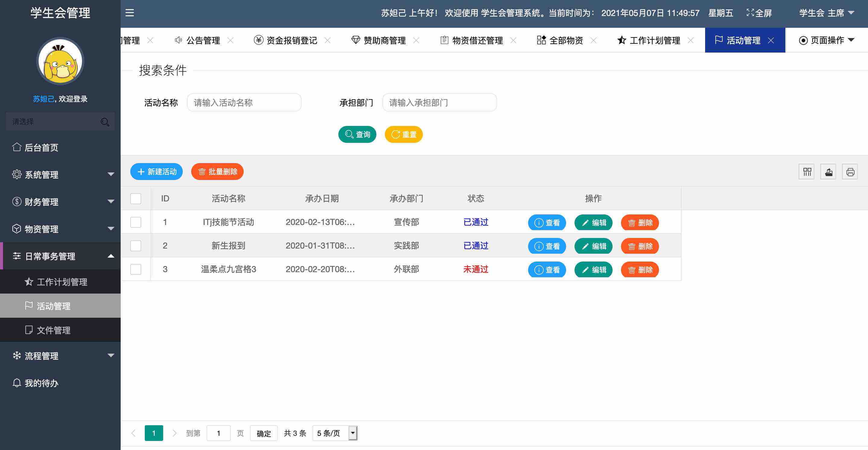Open the 5 条/页 page size dropdown

click(x=334, y=433)
